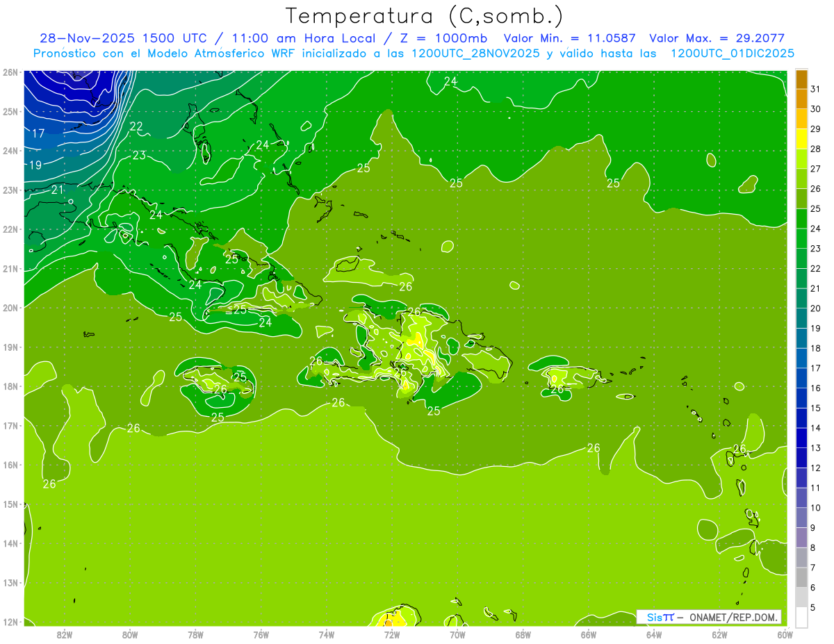834x644 pixels.
Task: Click the "19N" latitude axis label
Action: coord(10,347)
